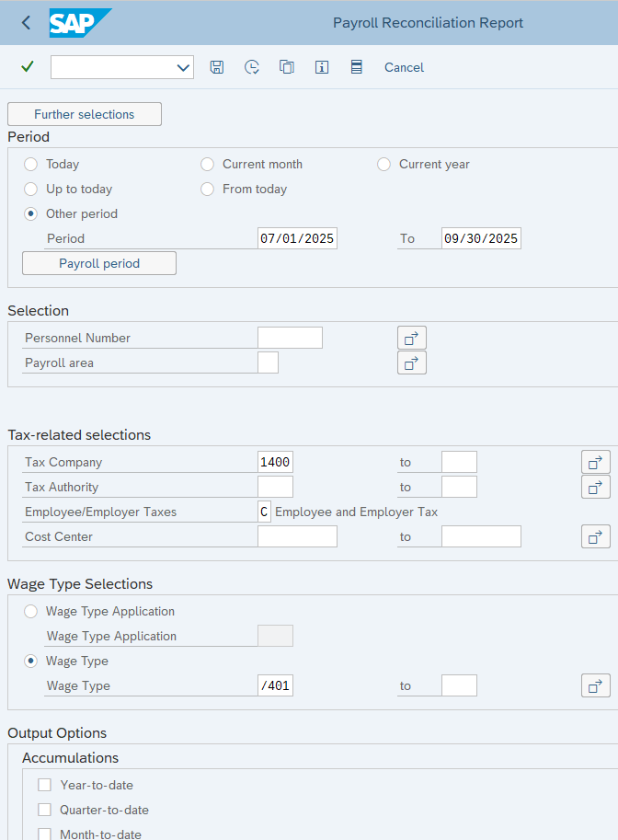618x840 pixels.
Task: Open multiple selection for Cost Center
Action: click(x=596, y=535)
